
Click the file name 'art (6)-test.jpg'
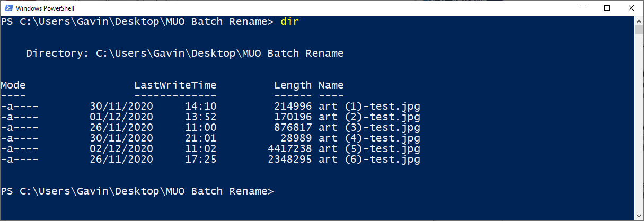point(369,160)
